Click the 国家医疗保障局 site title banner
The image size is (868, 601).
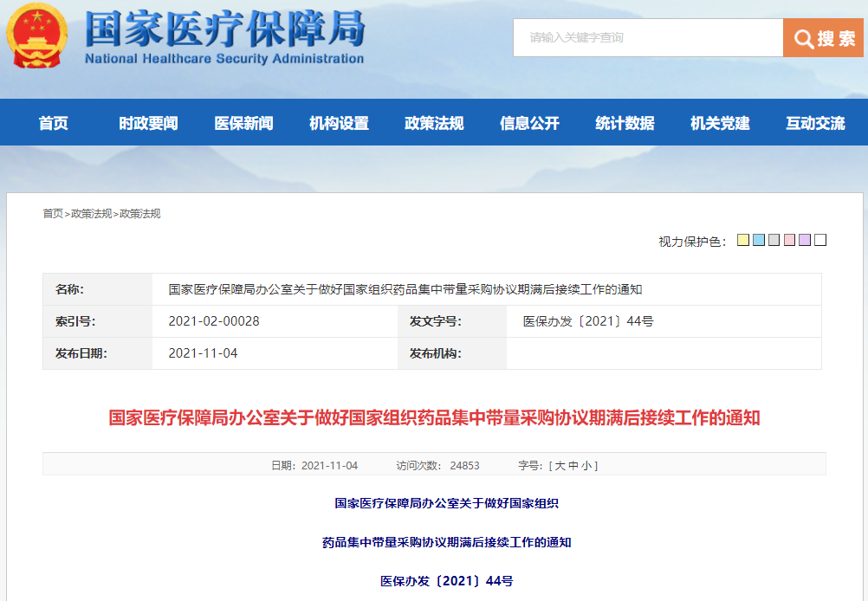point(224,28)
